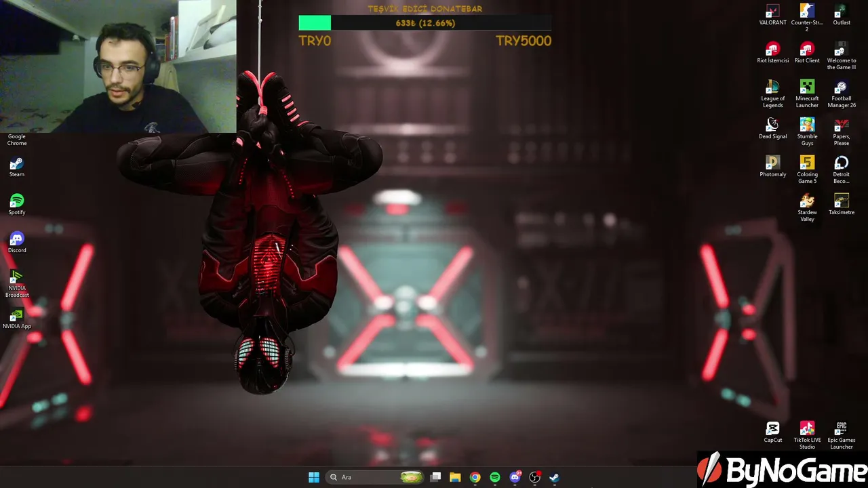Open the Windows Start menu
868x488 pixels.
tap(314, 477)
